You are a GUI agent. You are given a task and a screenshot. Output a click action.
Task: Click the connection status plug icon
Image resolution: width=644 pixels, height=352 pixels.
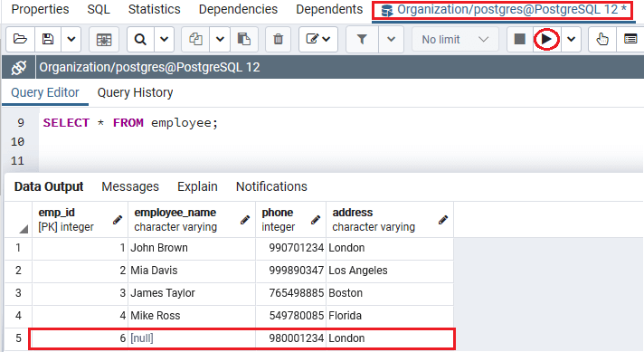tap(19, 67)
